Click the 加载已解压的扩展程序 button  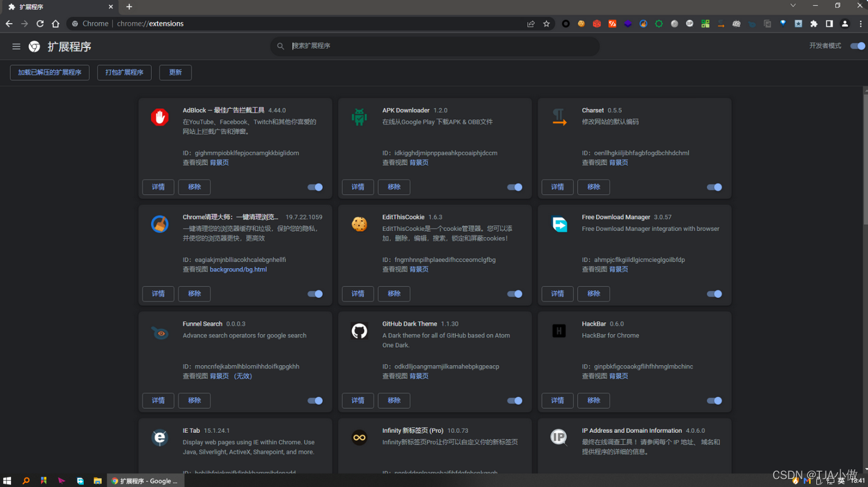coord(50,72)
